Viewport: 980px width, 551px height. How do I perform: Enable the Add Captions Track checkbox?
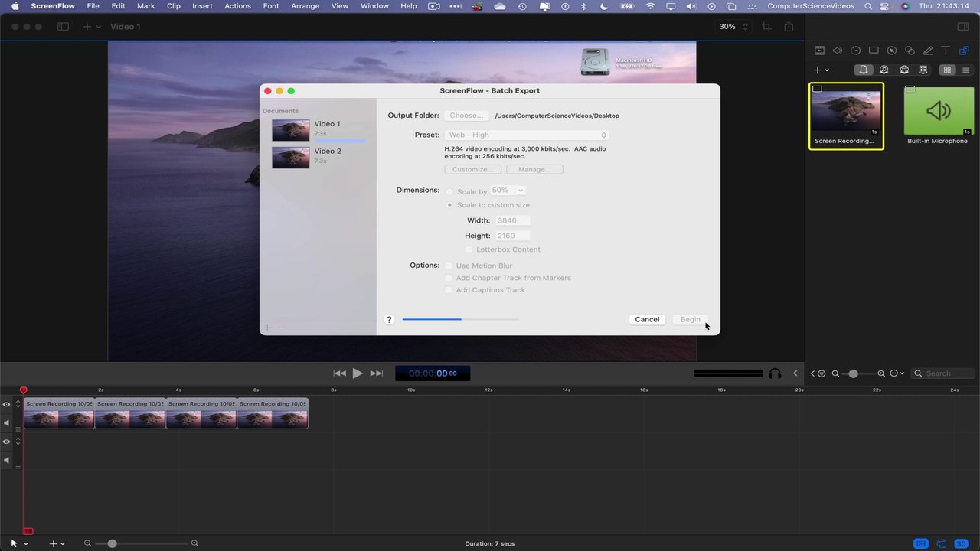pos(449,290)
